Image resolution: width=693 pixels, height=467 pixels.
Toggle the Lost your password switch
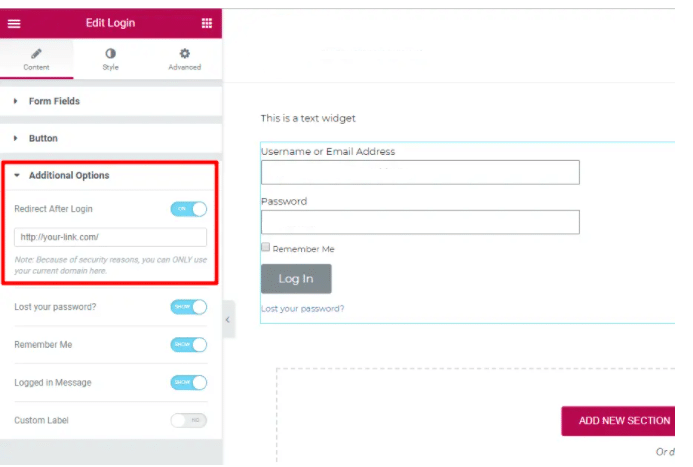click(x=189, y=307)
